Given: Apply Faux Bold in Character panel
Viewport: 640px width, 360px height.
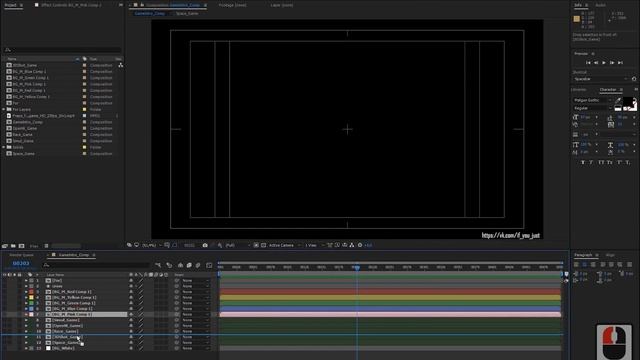Looking at the screenshot, I should coord(583,162).
